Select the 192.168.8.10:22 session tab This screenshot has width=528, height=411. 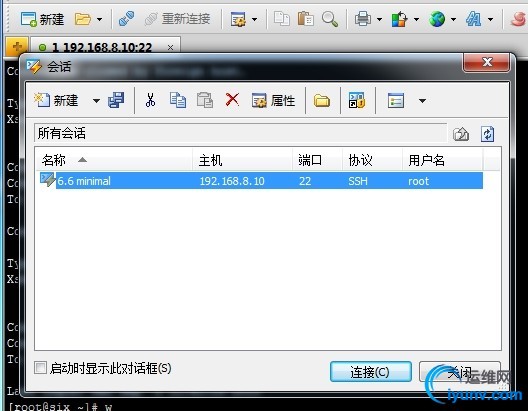[x=105, y=47]
